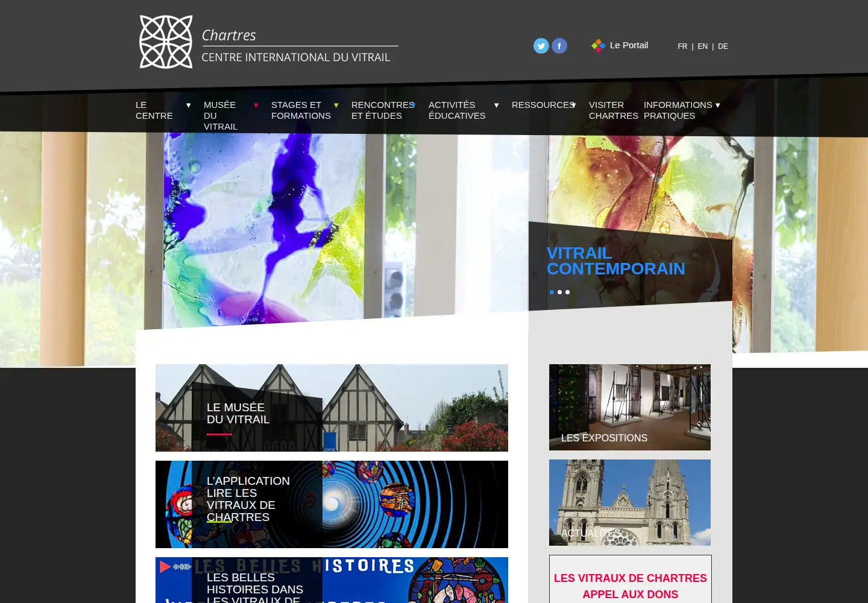
Task: Open L'Application Lire les Vitraux banner
Action: tap(332, 504)
